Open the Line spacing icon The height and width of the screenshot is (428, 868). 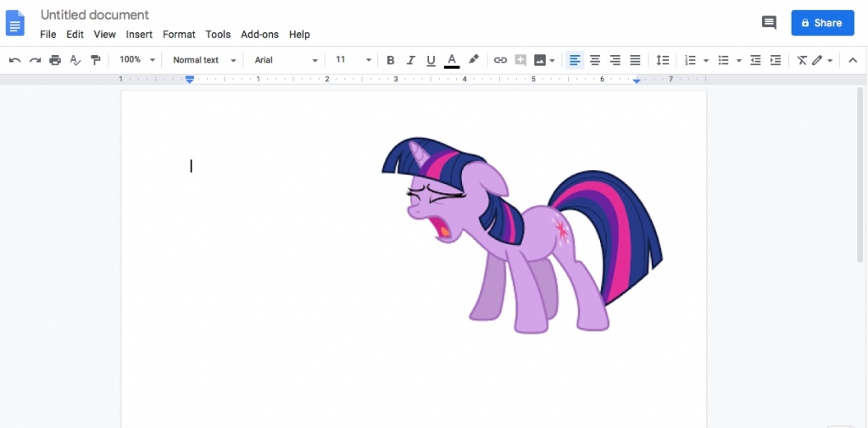[663, 60]
